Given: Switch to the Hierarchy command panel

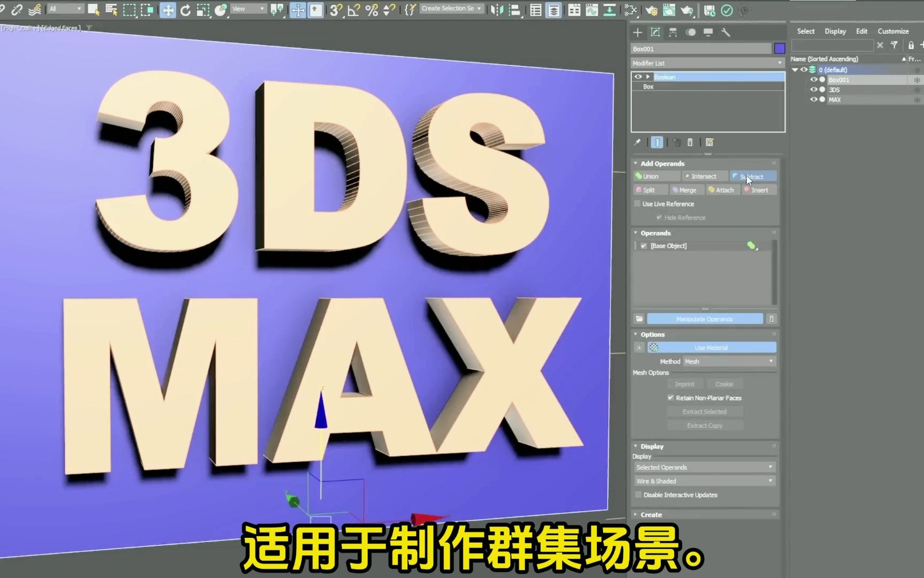Looking at the screenshot, I should click(x=673, y=32).
